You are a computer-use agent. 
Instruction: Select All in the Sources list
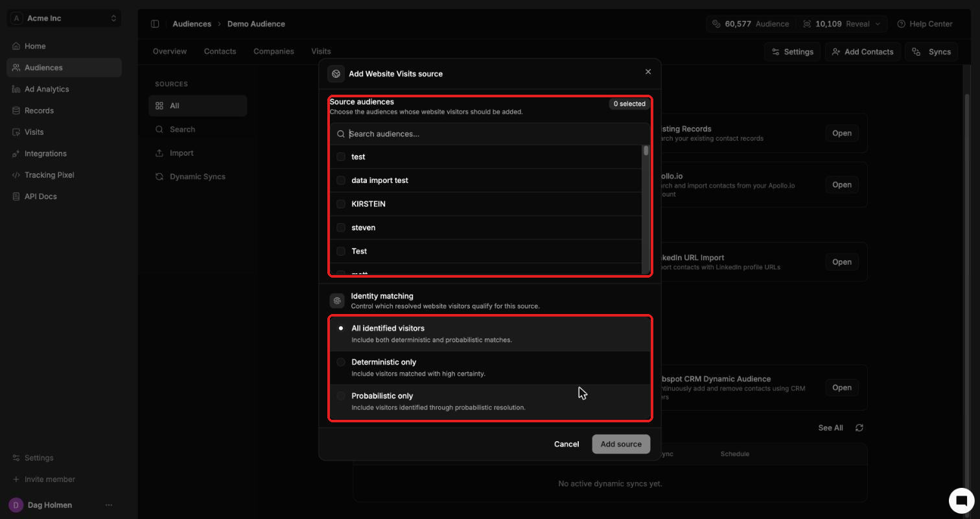[x=198, y=106]
